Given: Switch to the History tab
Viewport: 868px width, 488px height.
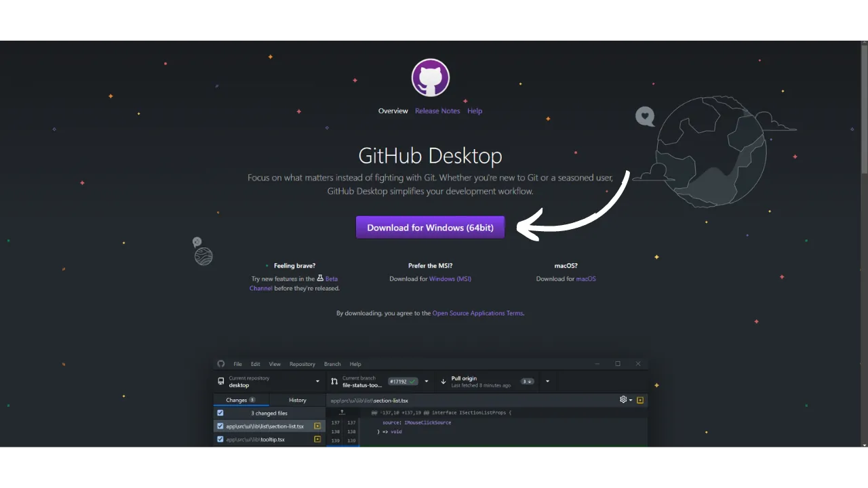Looking at the screenshot, I should pyautogui.click(x=298, y=400).
